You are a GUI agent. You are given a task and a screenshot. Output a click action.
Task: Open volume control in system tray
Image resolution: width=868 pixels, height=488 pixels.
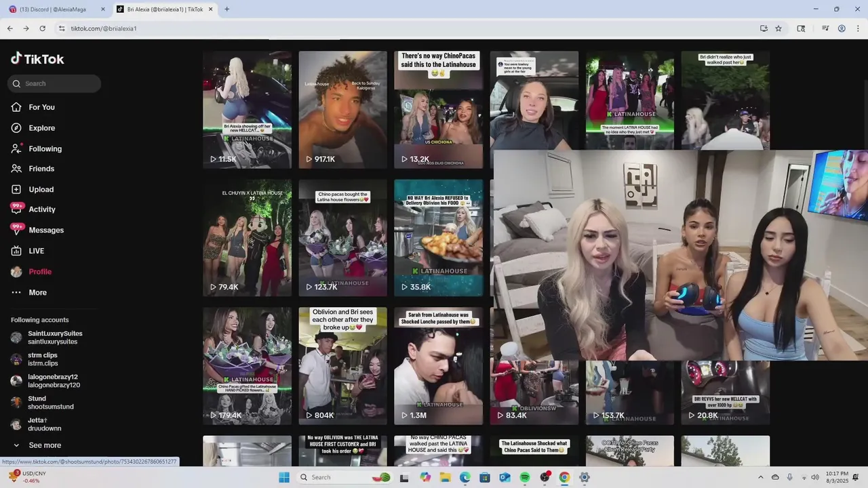(x=816, y=477)
